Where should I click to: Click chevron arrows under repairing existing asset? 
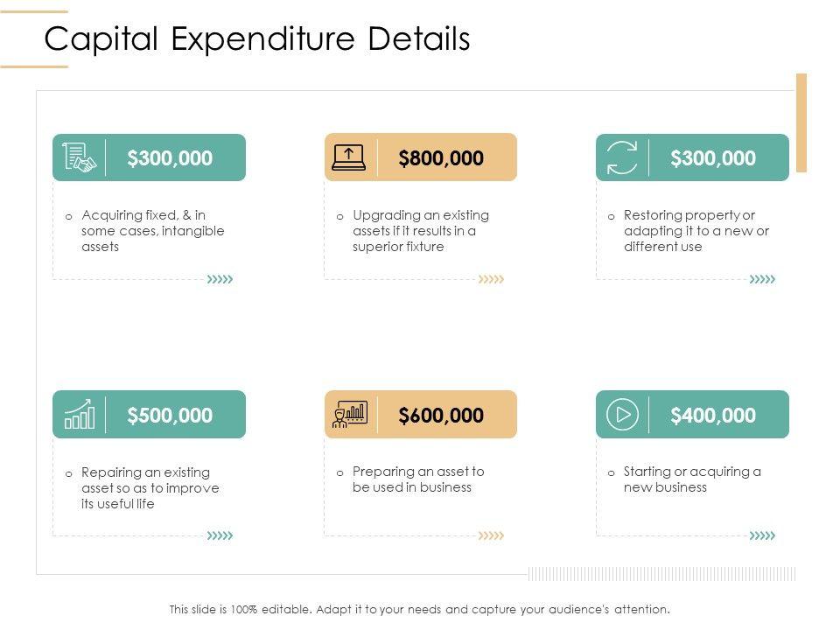220,535
